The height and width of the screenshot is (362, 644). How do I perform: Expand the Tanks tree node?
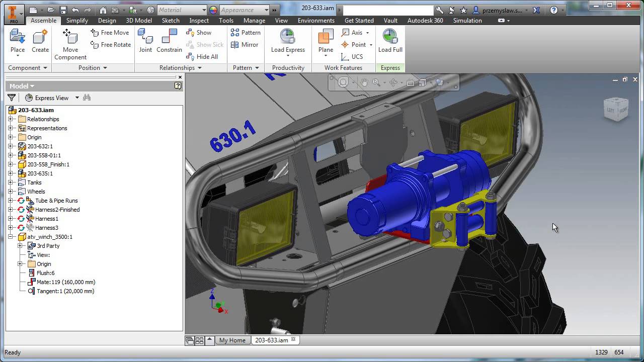[x=11, y=183]
